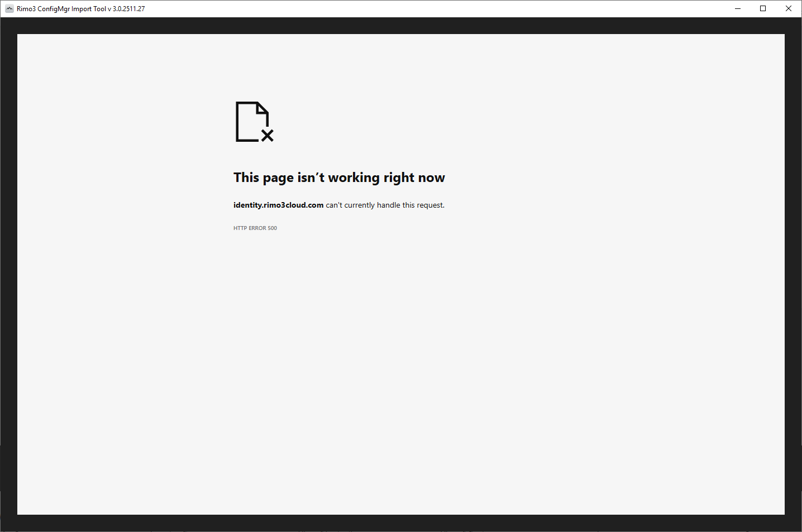Click the "Rimo3 ConfigMgr Import Tool" window title
The width and height of the screenshot is (802, 532).
click(61, 9)
